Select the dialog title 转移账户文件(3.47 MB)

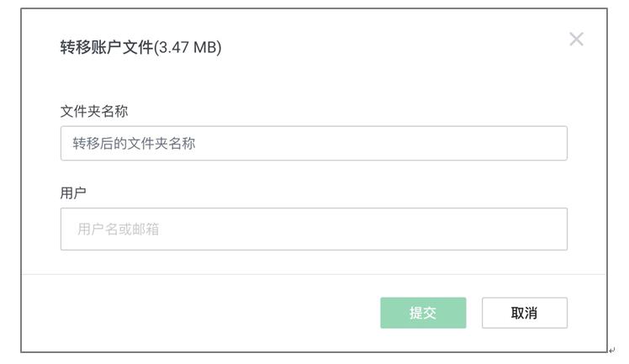(x=140, y=47)
